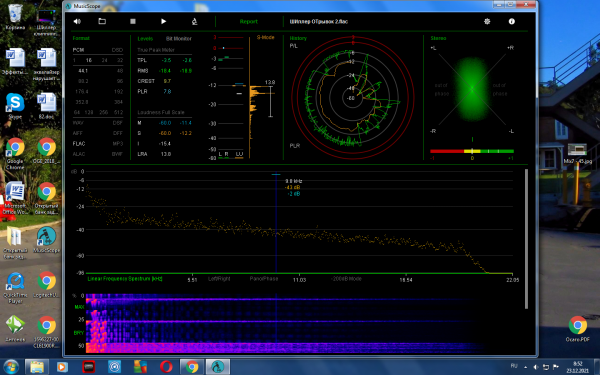Screen dimensions: 600x375
Task: Stop playback with the square stop button
Action: 133,21
